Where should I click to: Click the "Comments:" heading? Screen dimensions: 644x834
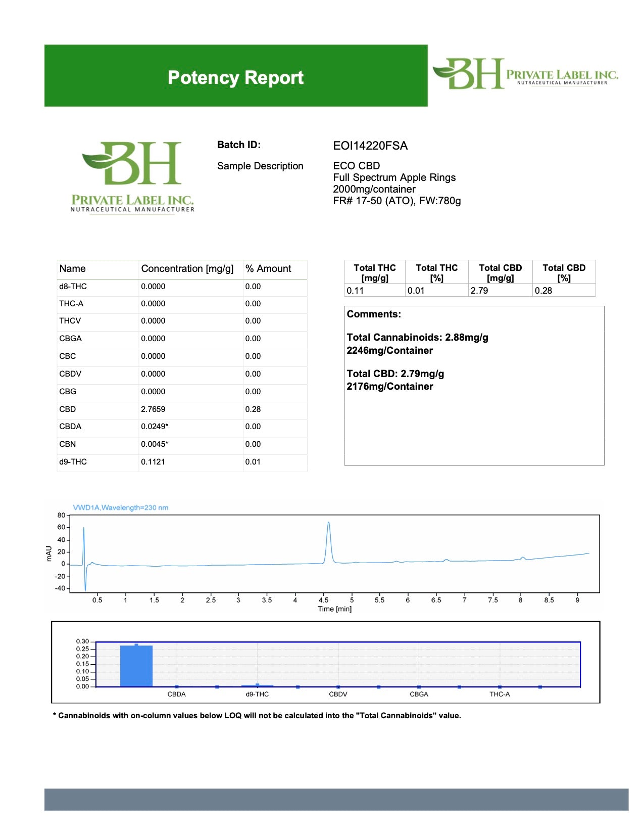pos(374,314)
